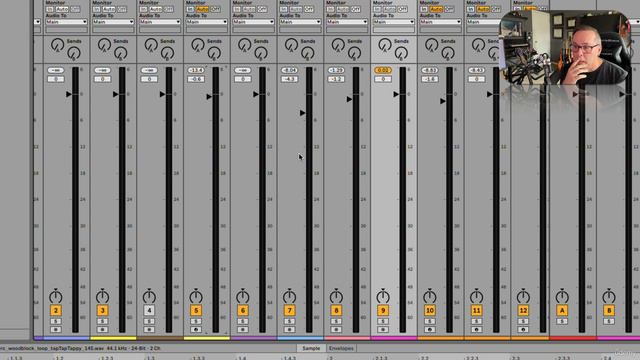Expand the Audio To dropdown on track 9
Viewport: 640px width, 360px height.
(x=393, y=22)
